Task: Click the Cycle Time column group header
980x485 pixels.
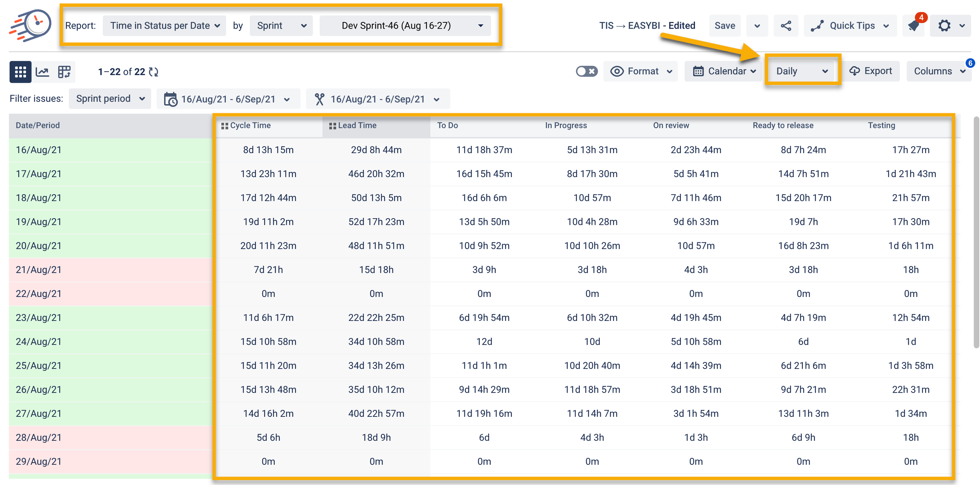Action: point(250,125)
